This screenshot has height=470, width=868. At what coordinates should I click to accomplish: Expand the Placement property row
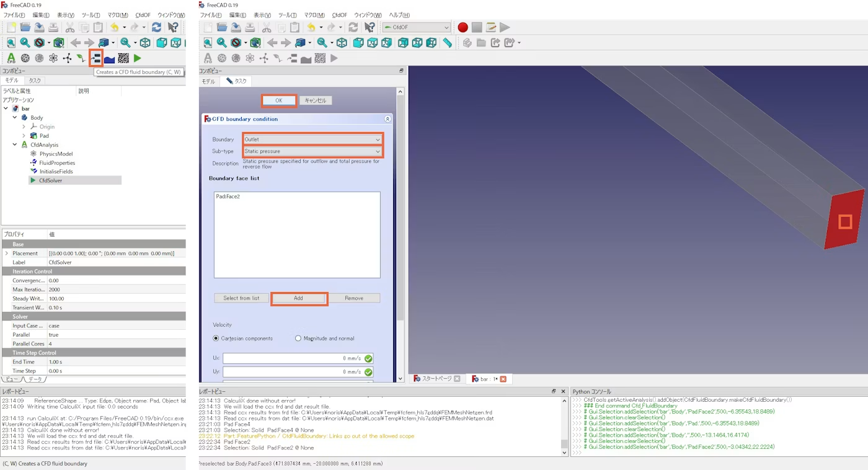tap(7, 253)
